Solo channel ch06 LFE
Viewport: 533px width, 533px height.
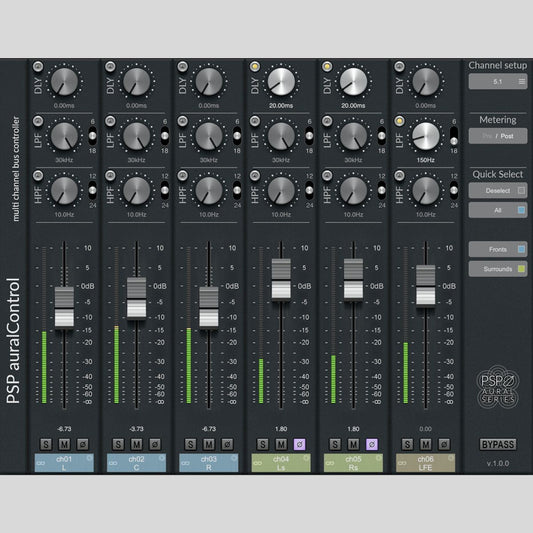pos(407,444)
